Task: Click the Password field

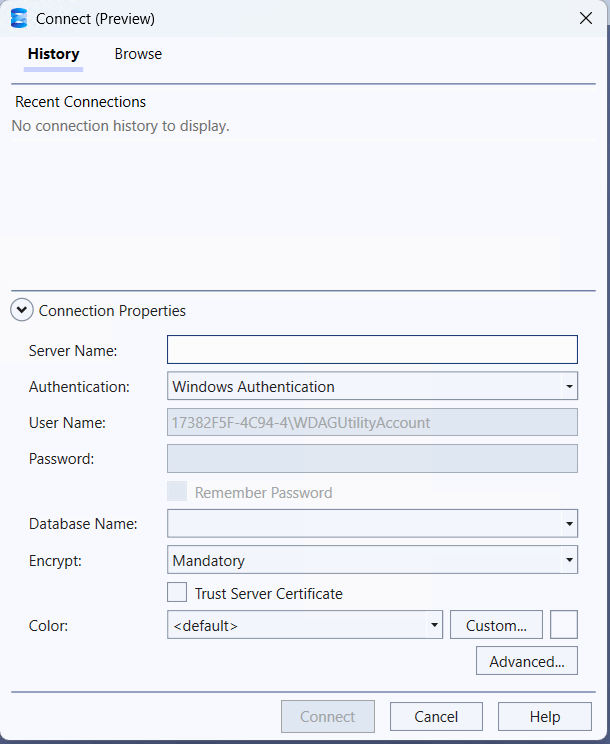Action: pos(372,458)
